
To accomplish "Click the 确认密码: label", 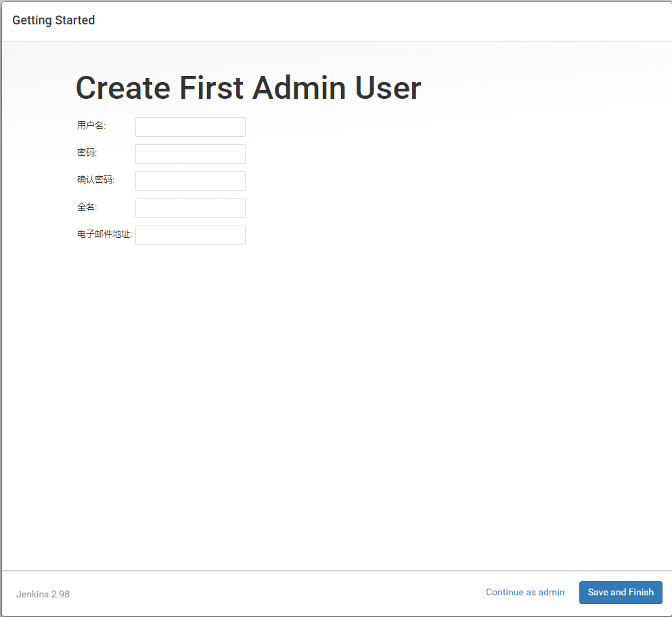I will [95, 179].
